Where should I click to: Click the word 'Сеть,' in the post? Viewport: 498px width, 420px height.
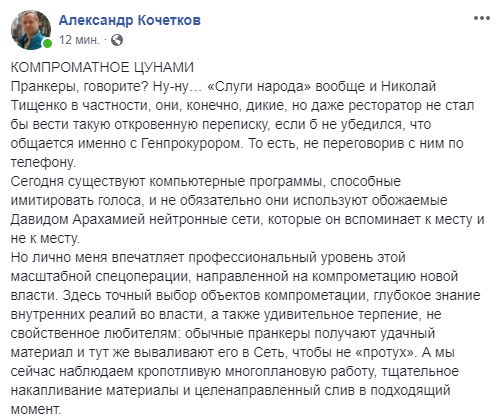click(270, 353)
